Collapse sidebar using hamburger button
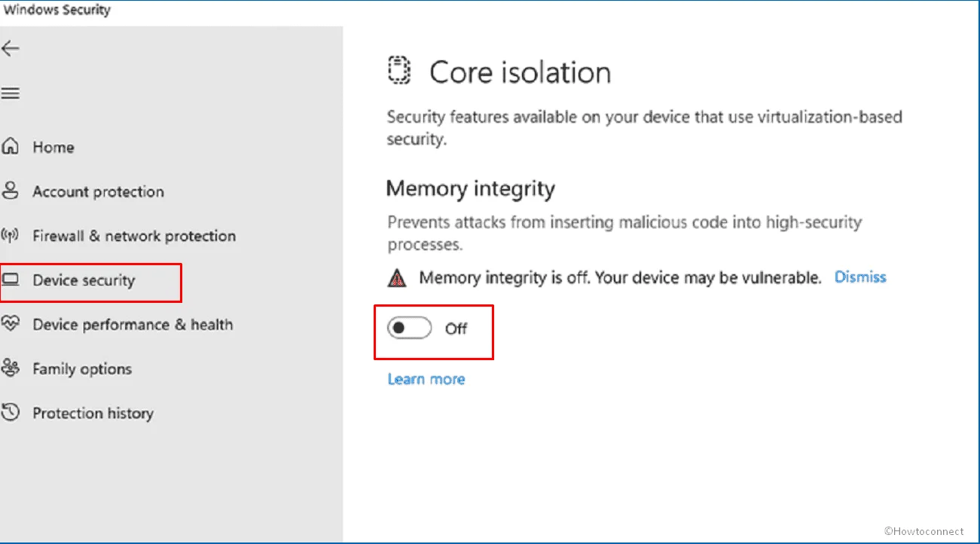The height and width of the screenshot is (544, 980). click(x=11, y=92)
